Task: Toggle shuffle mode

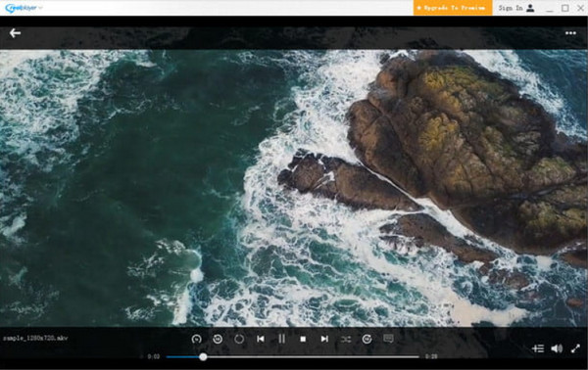Action: [346, 340]
